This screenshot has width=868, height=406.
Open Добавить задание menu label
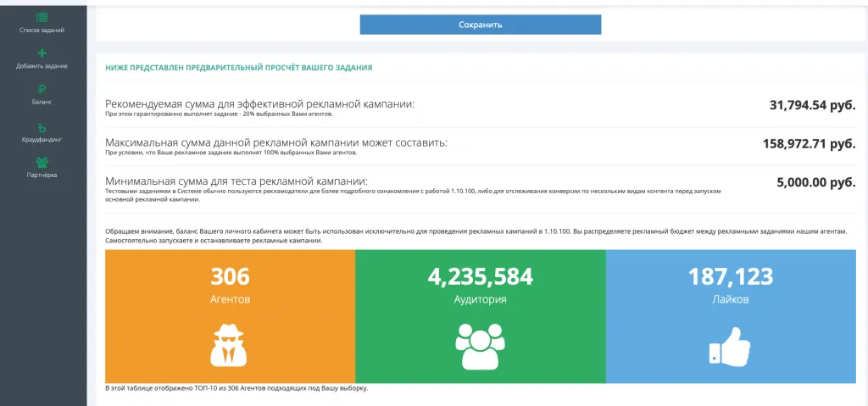click(42, 66)
